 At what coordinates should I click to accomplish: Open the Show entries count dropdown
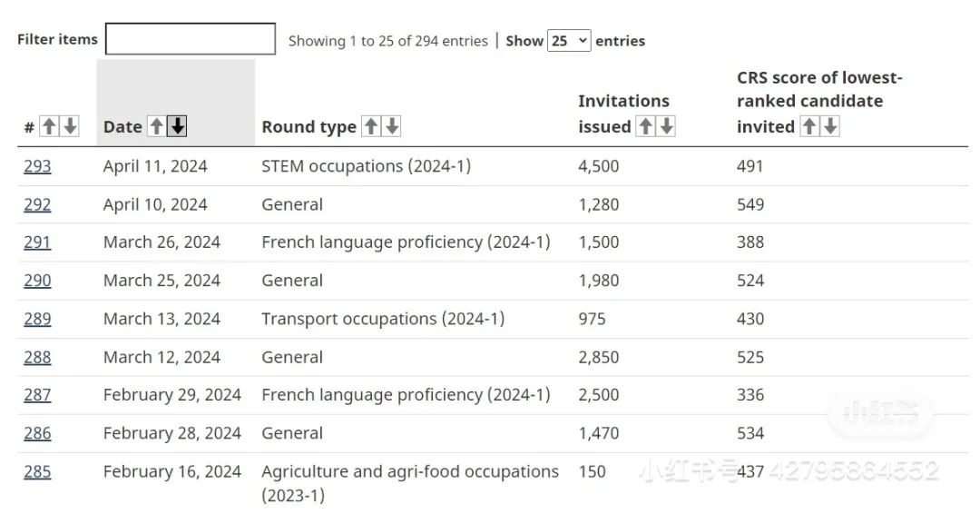tap(569, 41)
